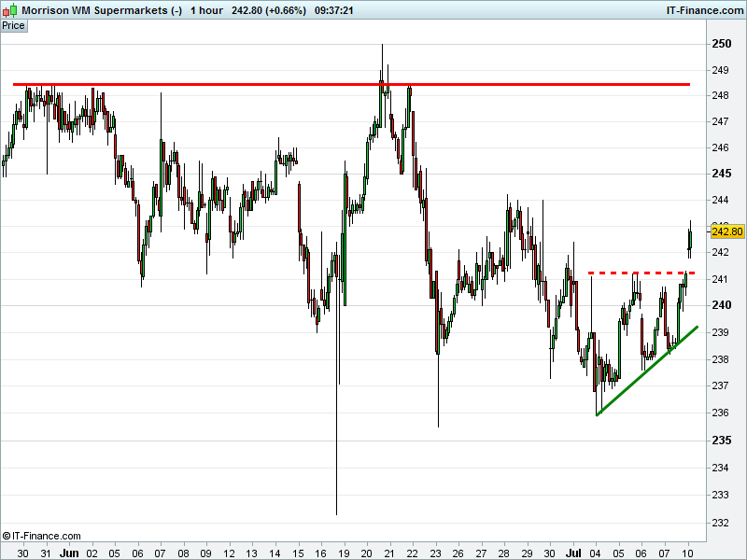Click the yellow 242.80 current price tag

727,231
